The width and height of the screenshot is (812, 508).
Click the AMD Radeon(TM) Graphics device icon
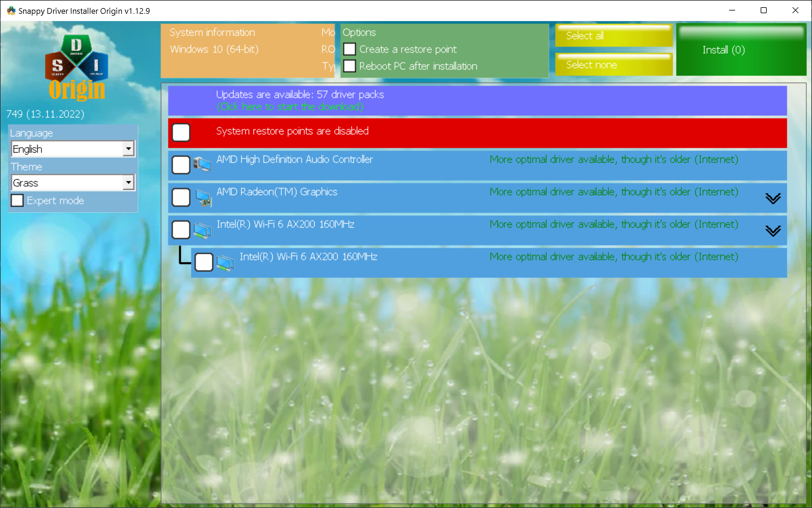point(203,198)
